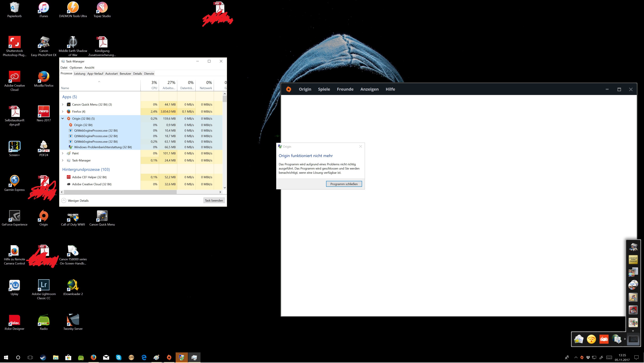Collapse the Origin (32 Bit) process group
The image size is (644, 363).
(63, 119)
